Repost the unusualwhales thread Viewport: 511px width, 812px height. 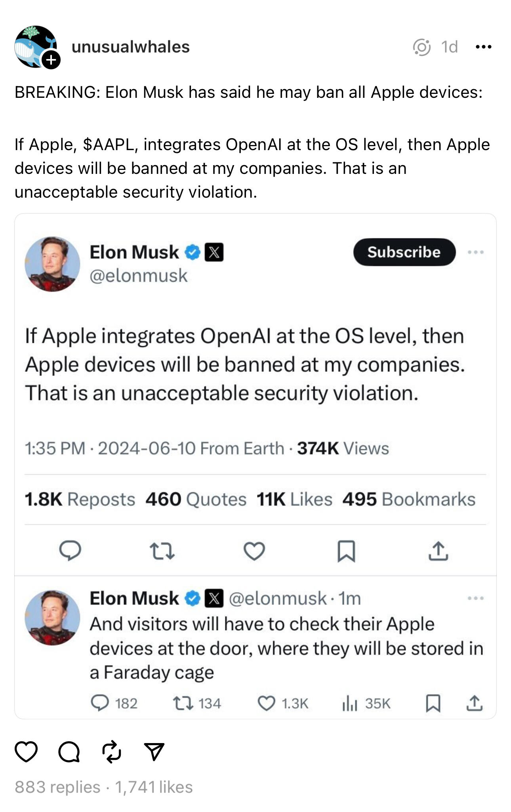[112, 751]
